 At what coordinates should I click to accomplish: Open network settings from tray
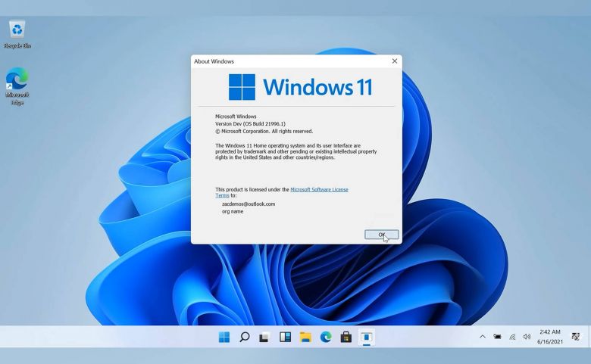512,337
